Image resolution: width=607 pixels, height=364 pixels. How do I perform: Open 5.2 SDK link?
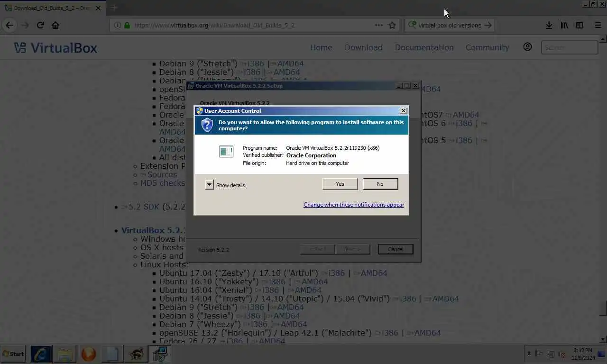tap(141, 207)
